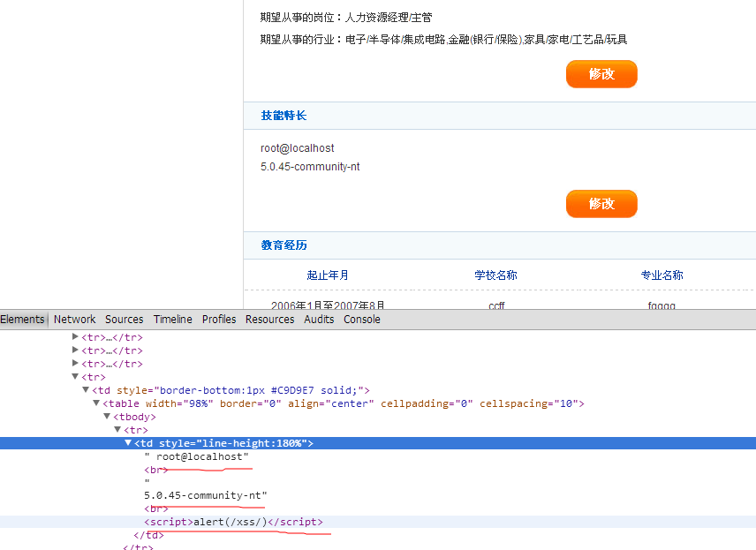This screenshot has height=550, width=756.
Task: Switch to the Console tab
Action: (x=361, y=319)
